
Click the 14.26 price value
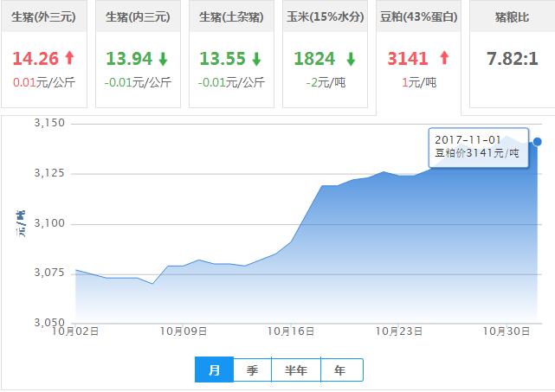(x=35, y=59)
